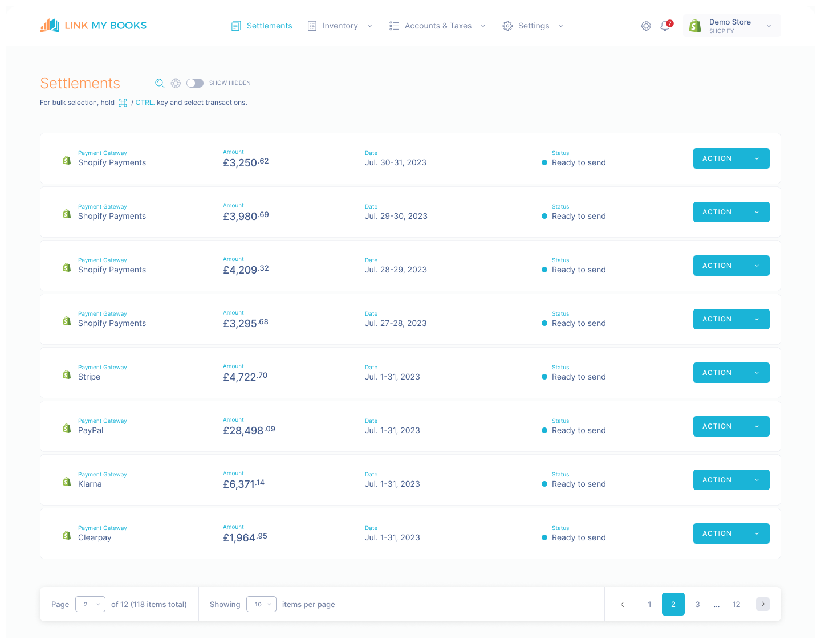This screenshot has width=821, height=644.
Task: Open the Accounts & Taxes menu
Action: (x=438, y=26)
